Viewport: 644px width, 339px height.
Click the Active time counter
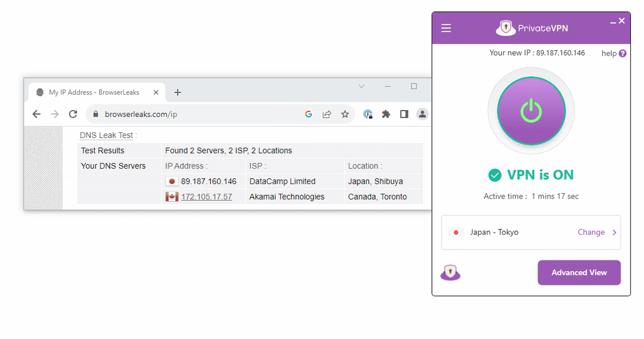point(531,196)
